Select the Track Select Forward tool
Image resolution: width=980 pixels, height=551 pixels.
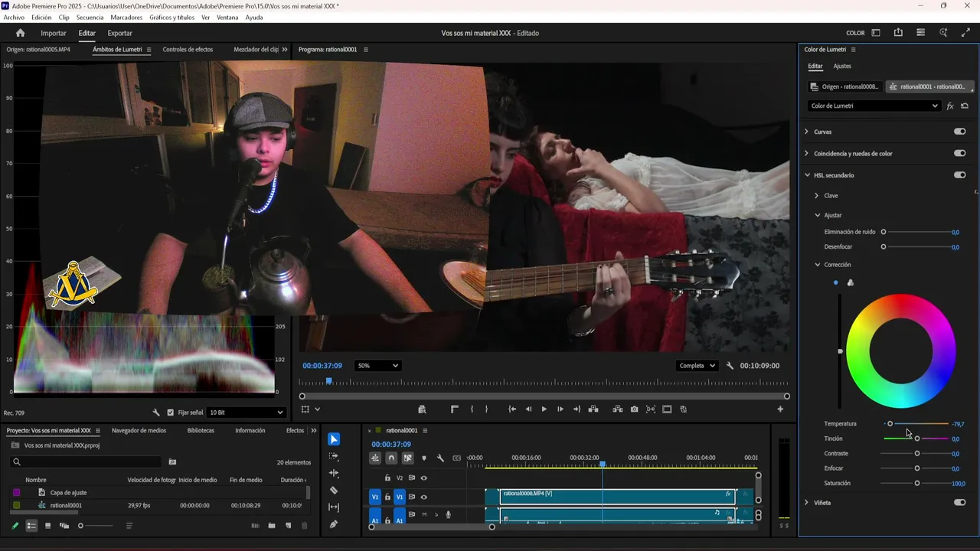[x=334, y=456]
